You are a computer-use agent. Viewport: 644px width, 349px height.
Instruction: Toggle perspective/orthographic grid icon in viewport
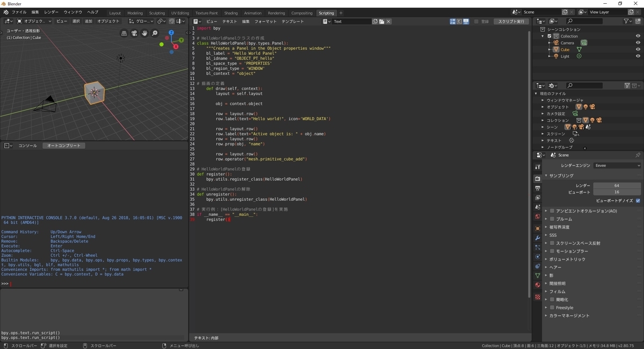(124, 33)
